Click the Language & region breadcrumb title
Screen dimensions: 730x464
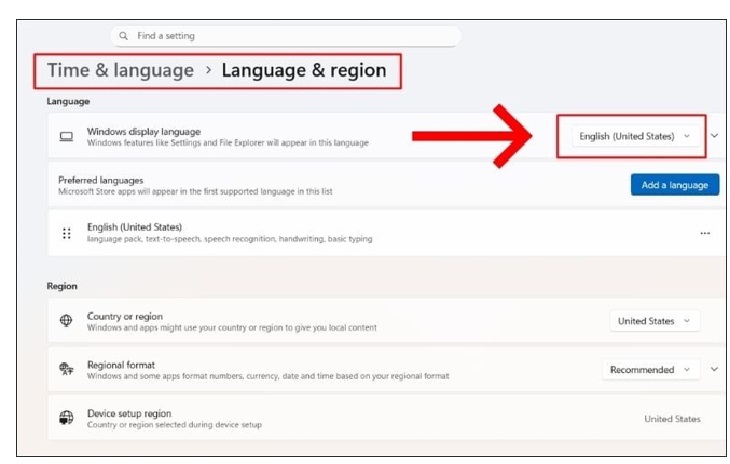[303, 71]
